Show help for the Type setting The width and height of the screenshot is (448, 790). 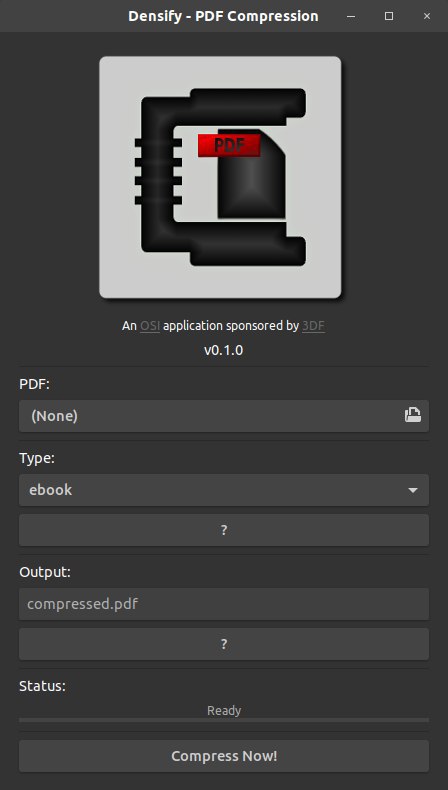[x=224, y=530]
